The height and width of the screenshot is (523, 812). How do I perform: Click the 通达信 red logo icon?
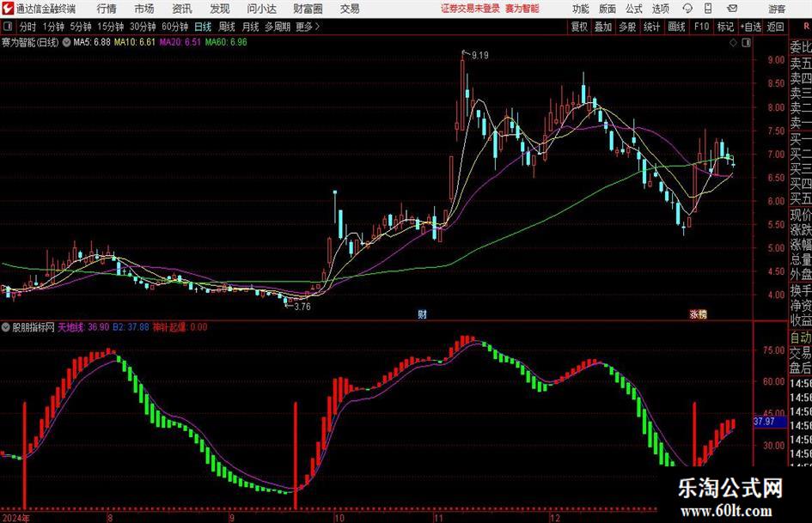click(8, 9)
